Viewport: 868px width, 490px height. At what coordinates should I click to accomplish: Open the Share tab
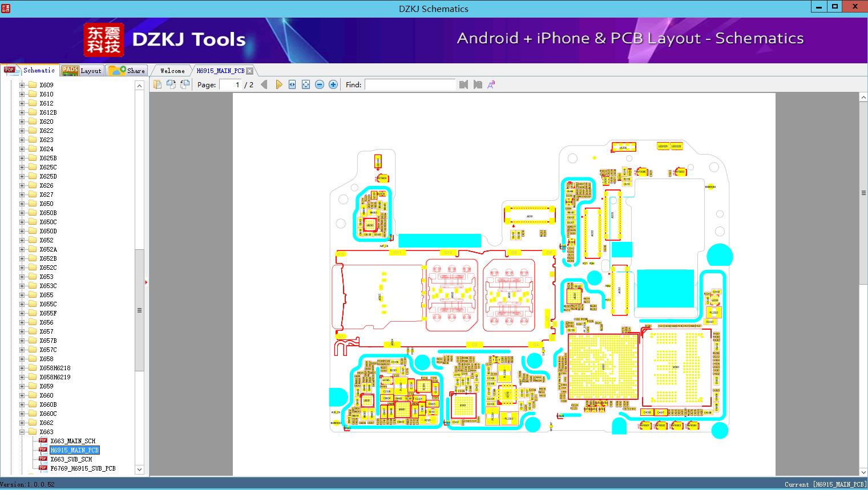[127, 71]
